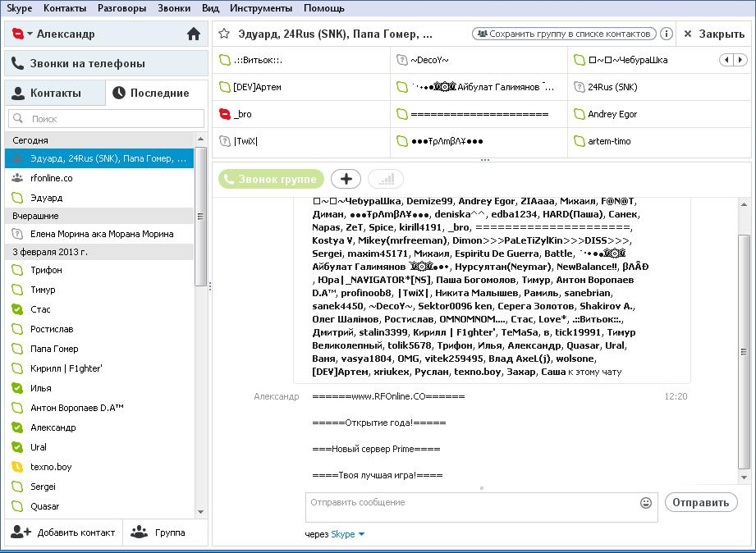Viewport: 756px width, 553px height.
Task: Open the Помощь menu
Action: [324, 8]
